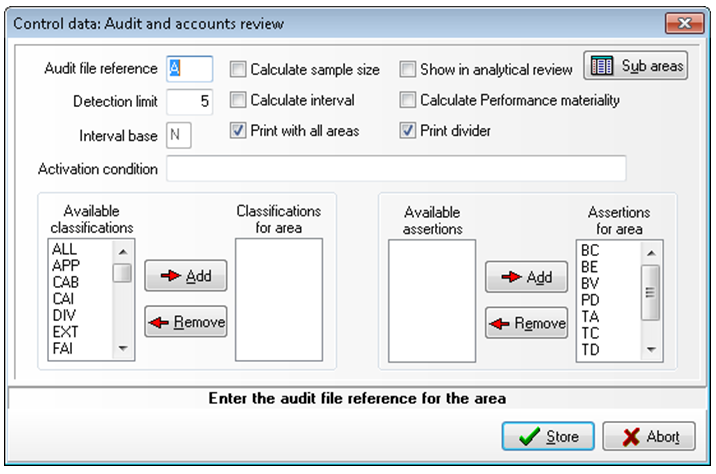Screen dimensions: 716x474
Task: Select TD assertion
Action: [590, 350]
